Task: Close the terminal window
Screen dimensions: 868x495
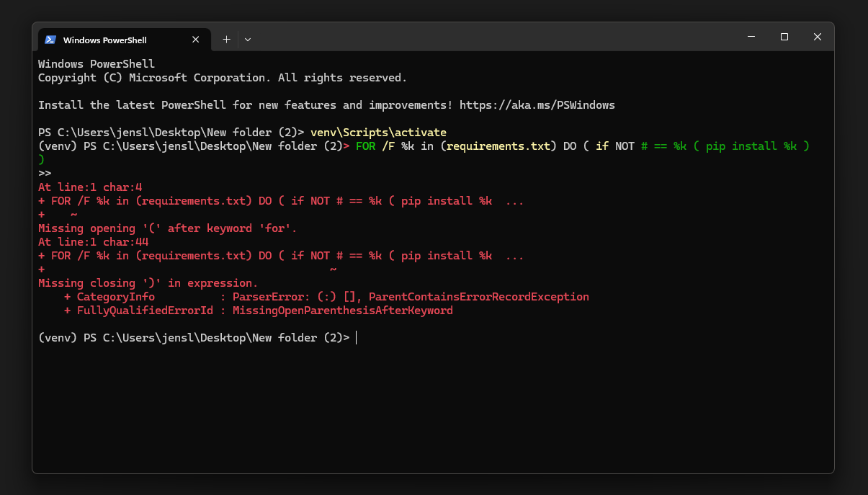Action: [818, 37]
